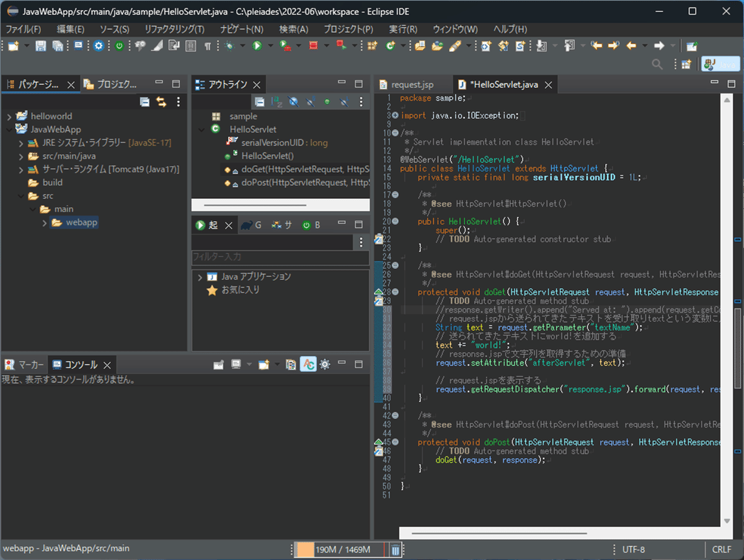Screen dimensions: 744x560
Task: Click the garbage collector trash icon
Action: pos(395,549)
